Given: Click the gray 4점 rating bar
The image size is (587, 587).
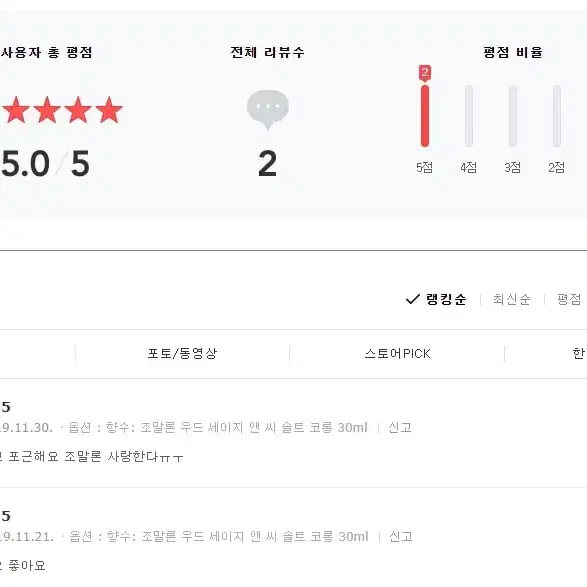Looking at the screenshot, I should click(x=469, y=116).
